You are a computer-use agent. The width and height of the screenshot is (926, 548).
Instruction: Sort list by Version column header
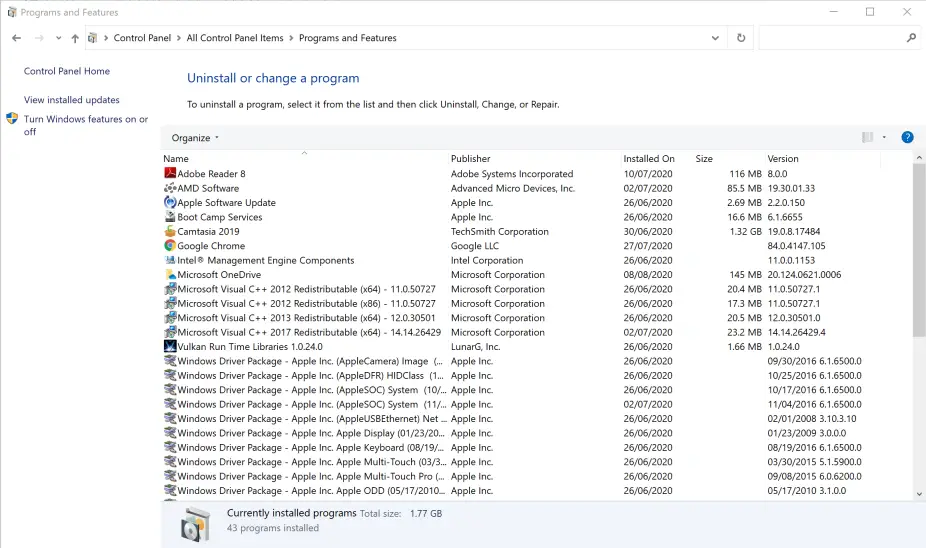point(822,158)
